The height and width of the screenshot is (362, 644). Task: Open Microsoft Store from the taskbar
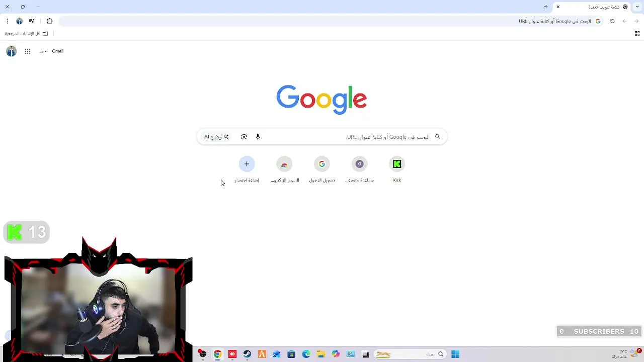tap(291, 354)
